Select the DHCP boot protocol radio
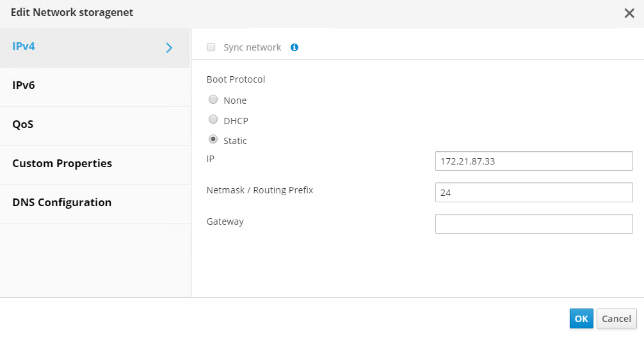 (x=213, y=120)
